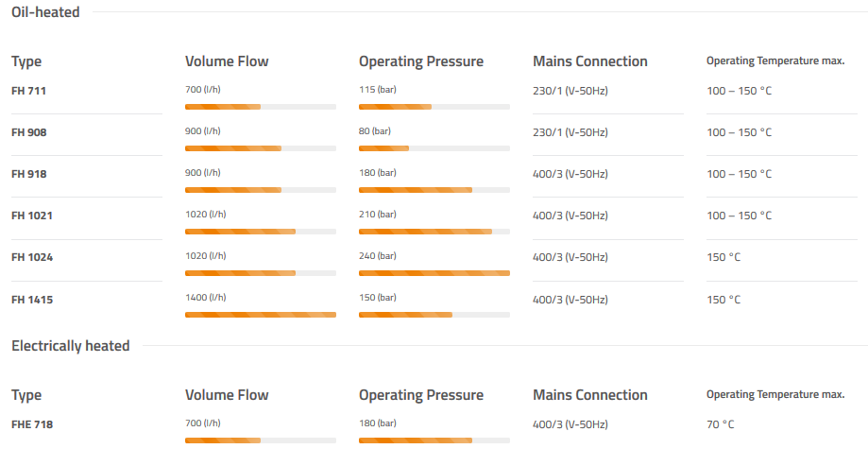Image resolution: width=868 pixels, height=466 pixels.
Task: Click FH 908 operating pressure bar
Action: tap(434, 148)
